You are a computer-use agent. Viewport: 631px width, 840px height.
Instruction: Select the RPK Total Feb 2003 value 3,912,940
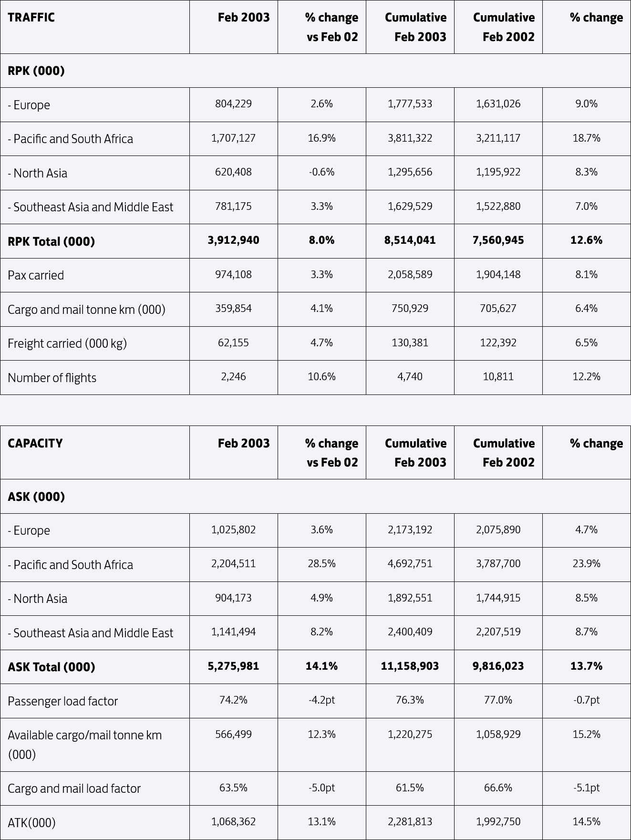[x=234, y=240]
